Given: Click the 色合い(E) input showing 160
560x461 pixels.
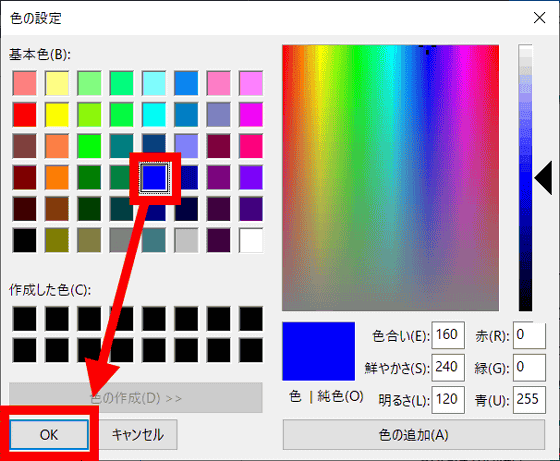Looking at the screenshot, I should tap(448, 335).
